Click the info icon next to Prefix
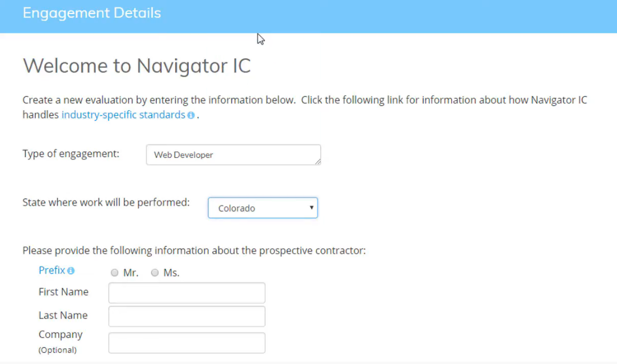The width and height of the screenshot is (617, 364). click(71, 271)
